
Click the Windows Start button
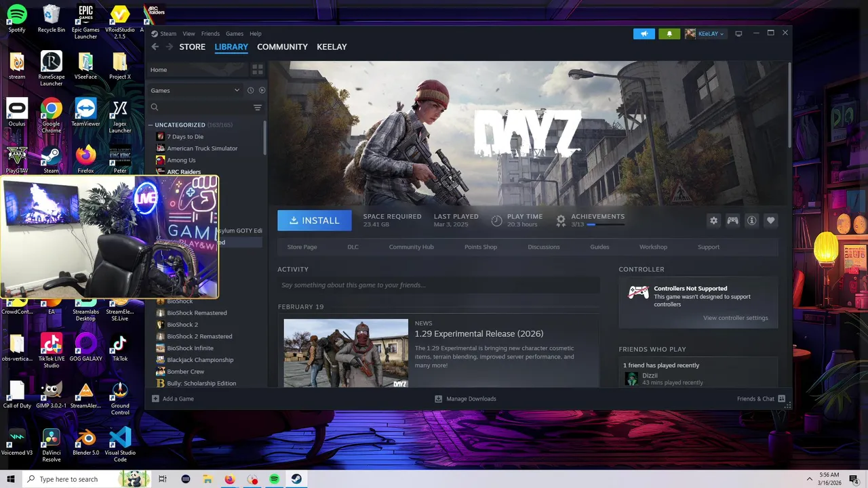pos(11,479)
